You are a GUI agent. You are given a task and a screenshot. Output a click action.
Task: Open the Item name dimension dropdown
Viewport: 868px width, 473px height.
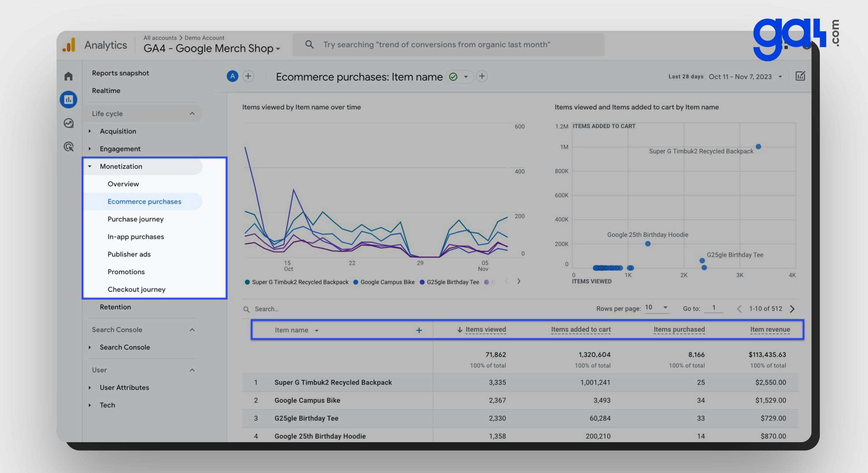[316, 330]
